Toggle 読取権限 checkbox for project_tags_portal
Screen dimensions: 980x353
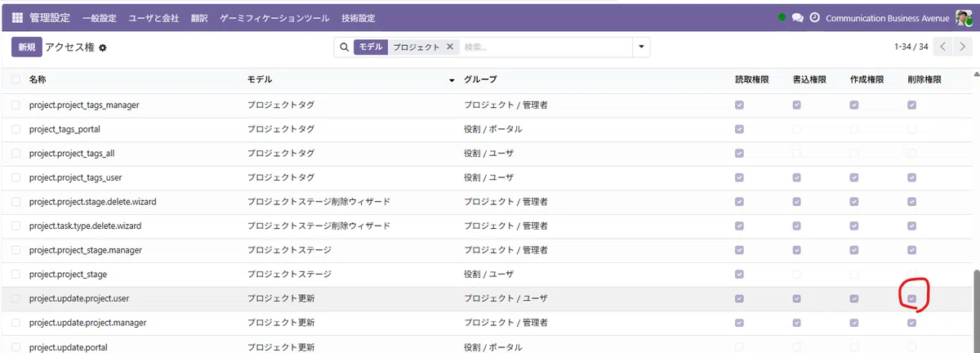pyautogui.click(x=739, y=129)
